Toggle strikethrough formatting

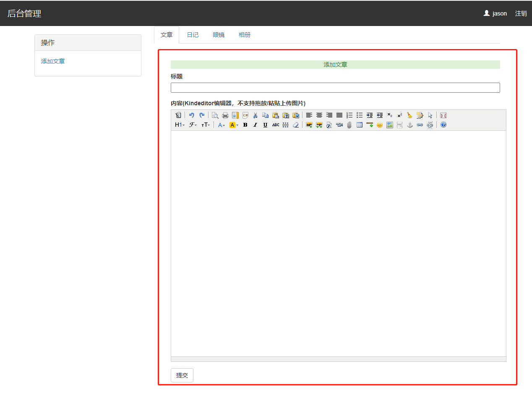(276, 125)
